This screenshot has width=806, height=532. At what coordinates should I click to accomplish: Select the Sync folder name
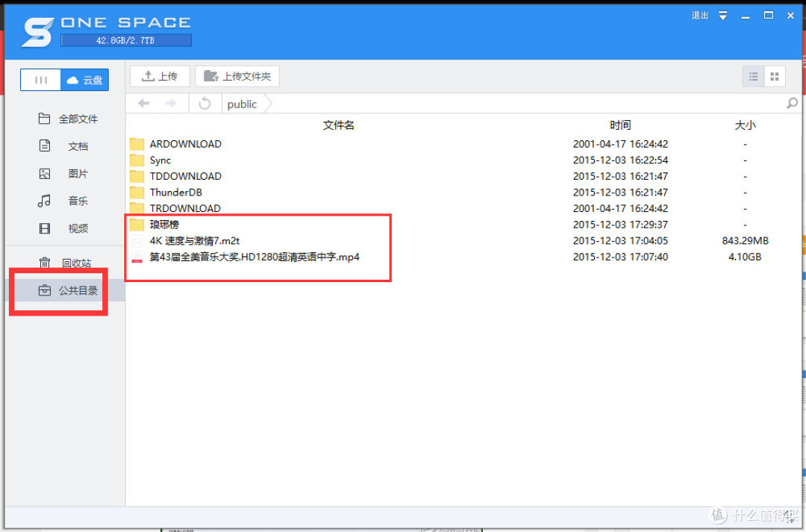click(x=160, y=160)
